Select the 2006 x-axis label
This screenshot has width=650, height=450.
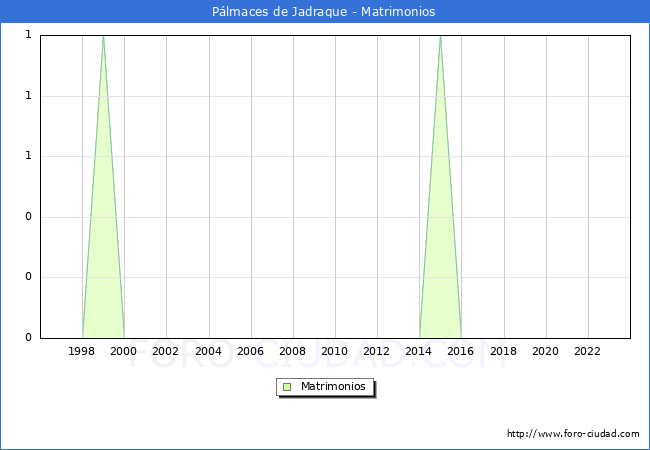[x=250, y=351]
